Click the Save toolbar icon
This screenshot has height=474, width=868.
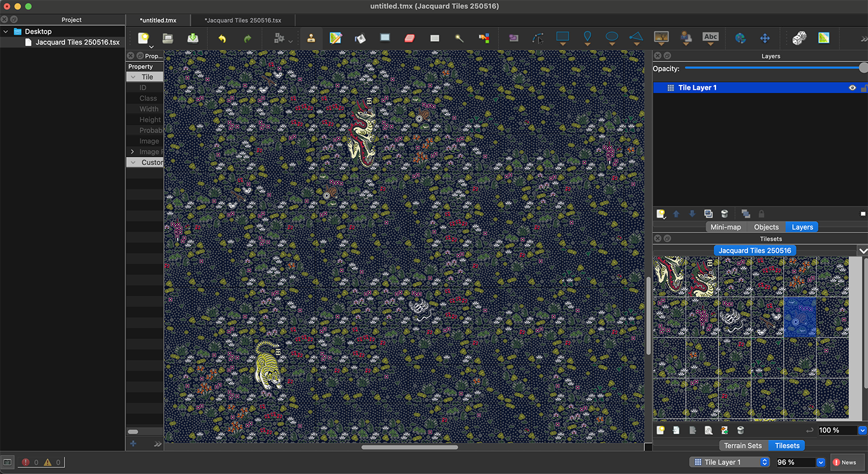[192, 38]
